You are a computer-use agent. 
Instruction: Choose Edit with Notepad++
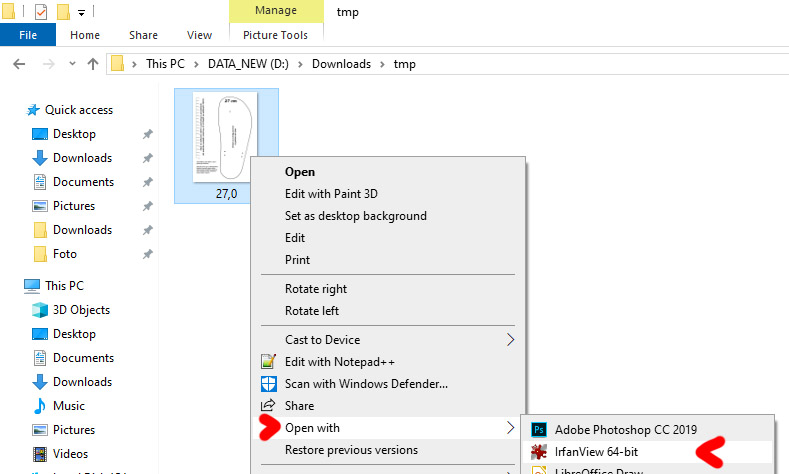[340, 362]
